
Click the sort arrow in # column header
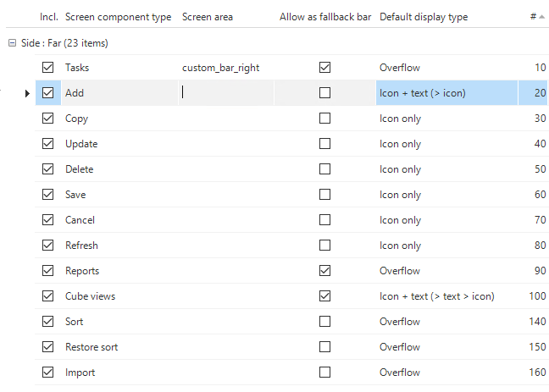click(541, 17)
